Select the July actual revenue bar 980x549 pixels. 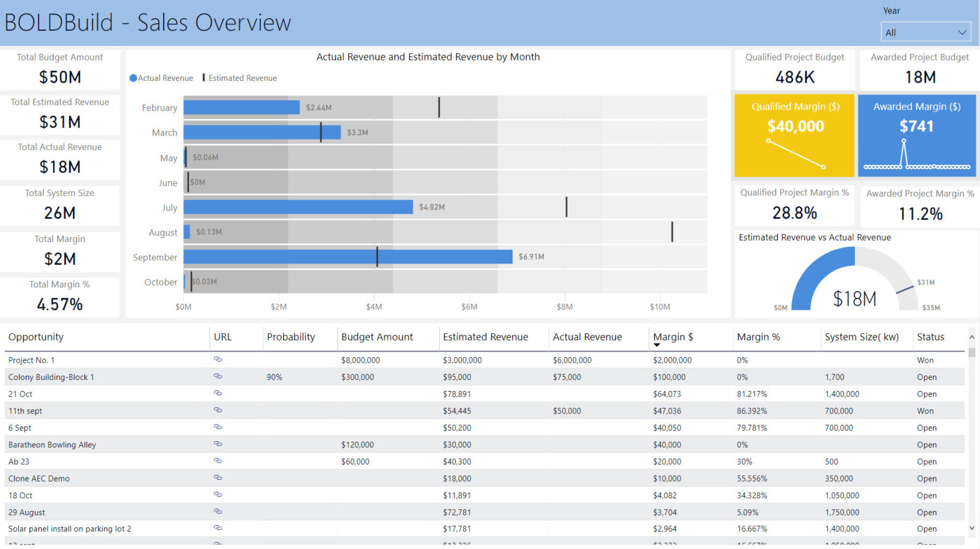tap(298, 207)
